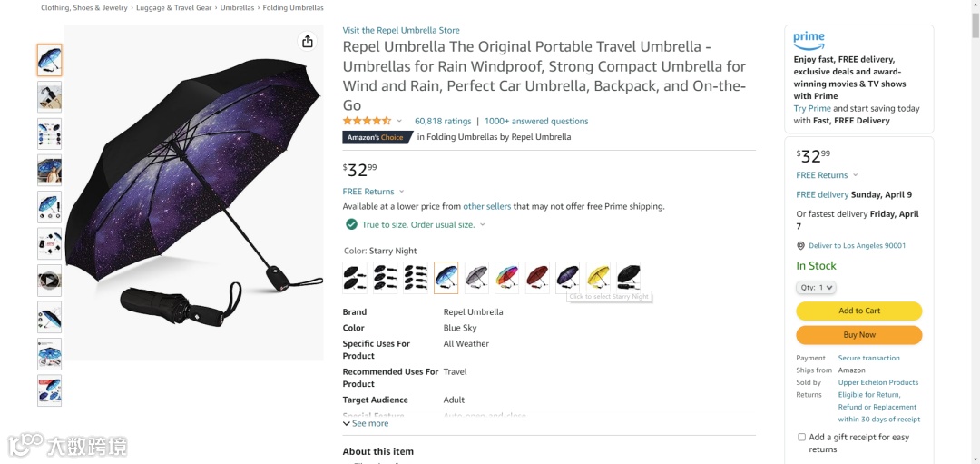Select the red umbrella color option

point(537,277)
